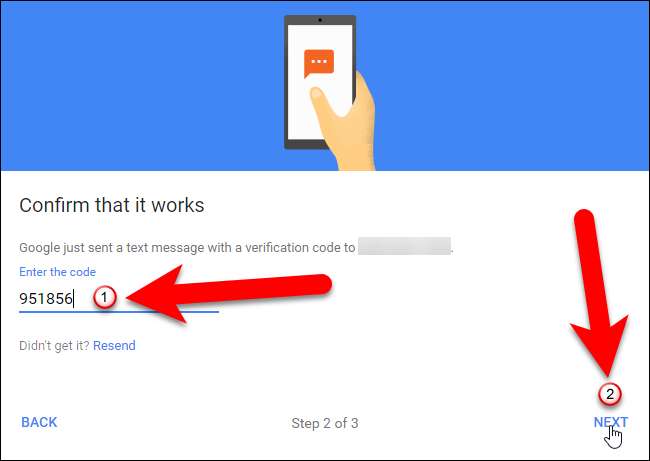This screenshot has width=650, height=461.
Task: Click the 'Confirm that it works' heading
Action: coord(112,205)
